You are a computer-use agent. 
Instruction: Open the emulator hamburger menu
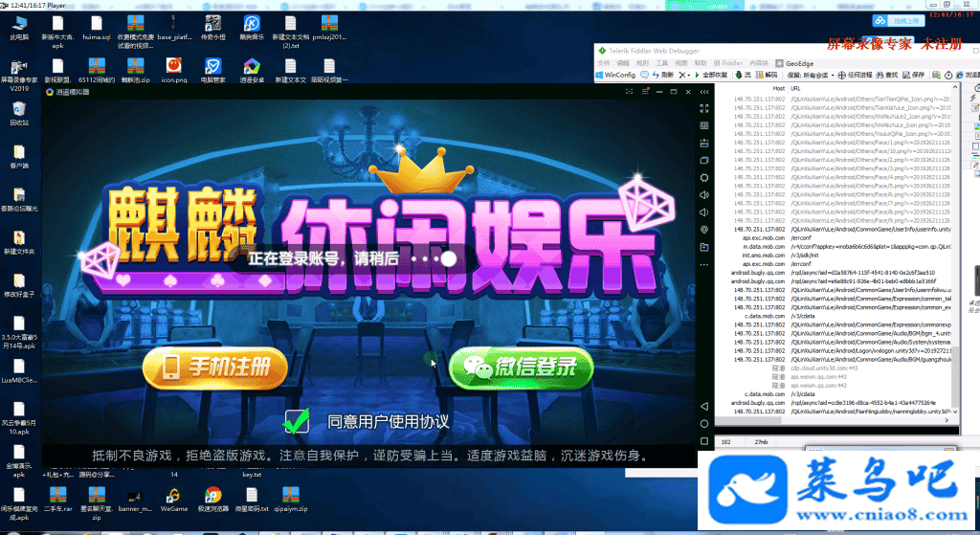(628, 91)
